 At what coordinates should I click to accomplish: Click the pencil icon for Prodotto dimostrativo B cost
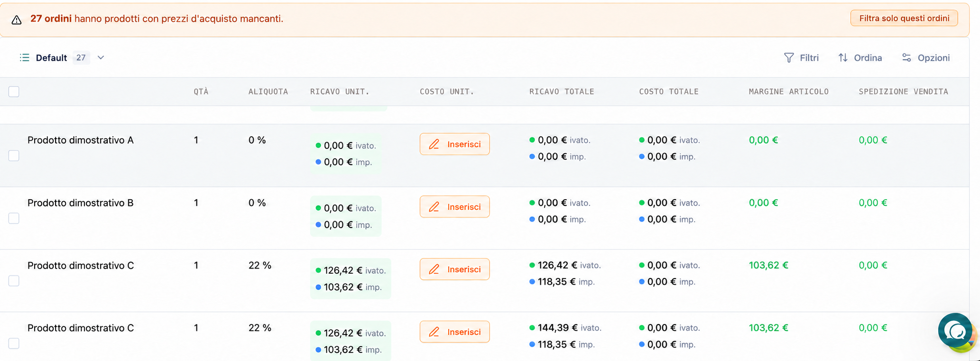(x=434, y=207)
